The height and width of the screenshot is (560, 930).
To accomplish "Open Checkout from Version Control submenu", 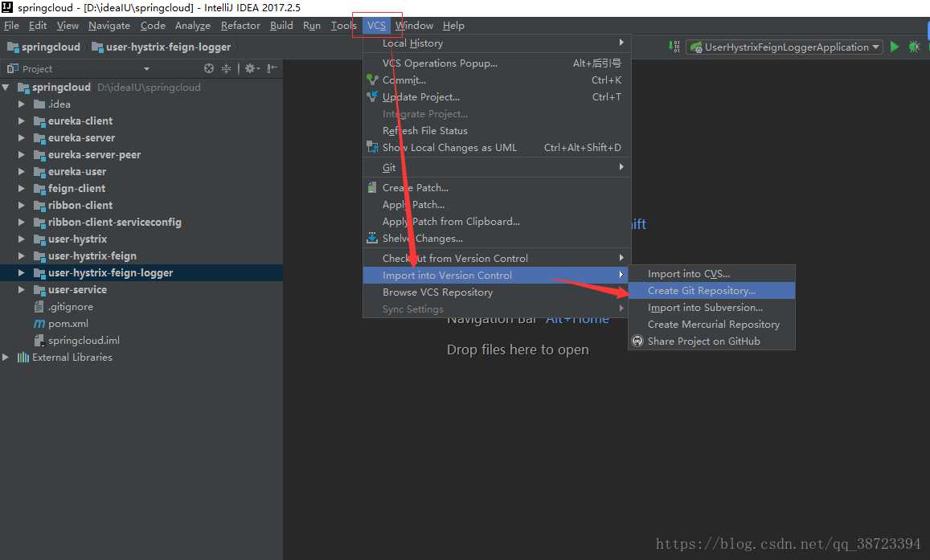I will pos(497,259).
